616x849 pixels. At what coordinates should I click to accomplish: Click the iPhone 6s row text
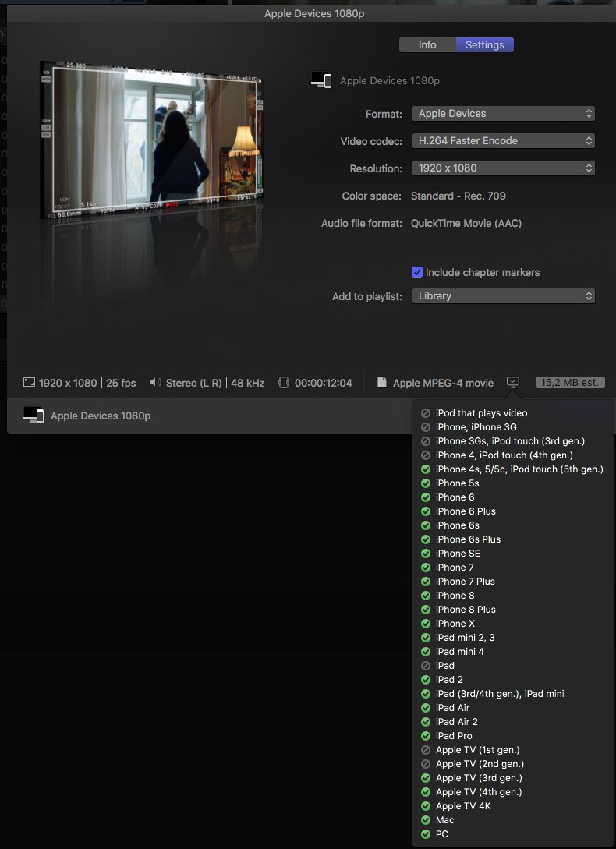457,525
